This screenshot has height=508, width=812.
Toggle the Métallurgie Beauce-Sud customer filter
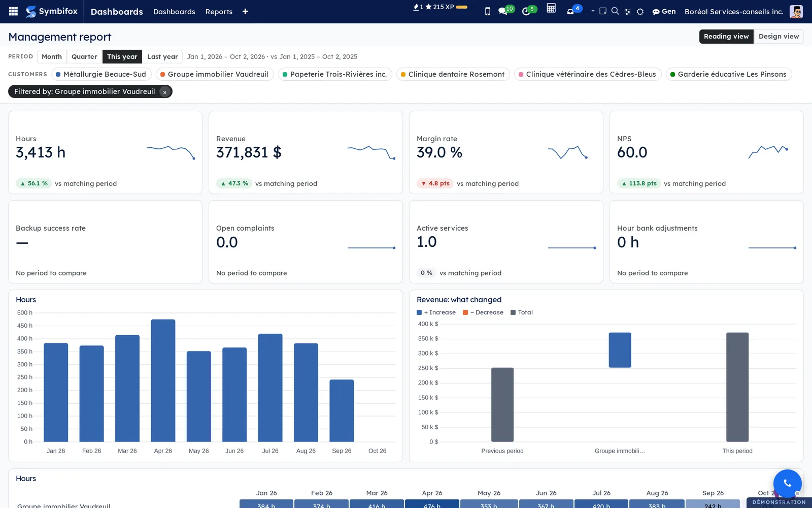100,74
